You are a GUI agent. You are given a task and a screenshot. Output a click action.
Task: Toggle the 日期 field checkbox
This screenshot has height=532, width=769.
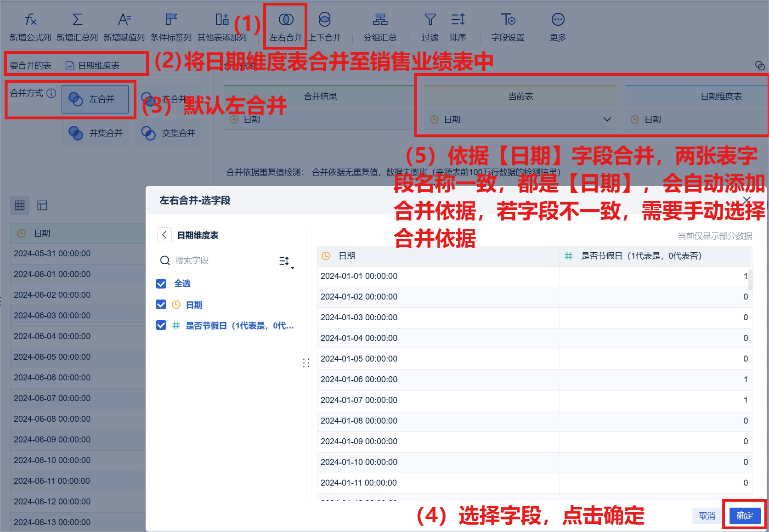click(161, 305)
